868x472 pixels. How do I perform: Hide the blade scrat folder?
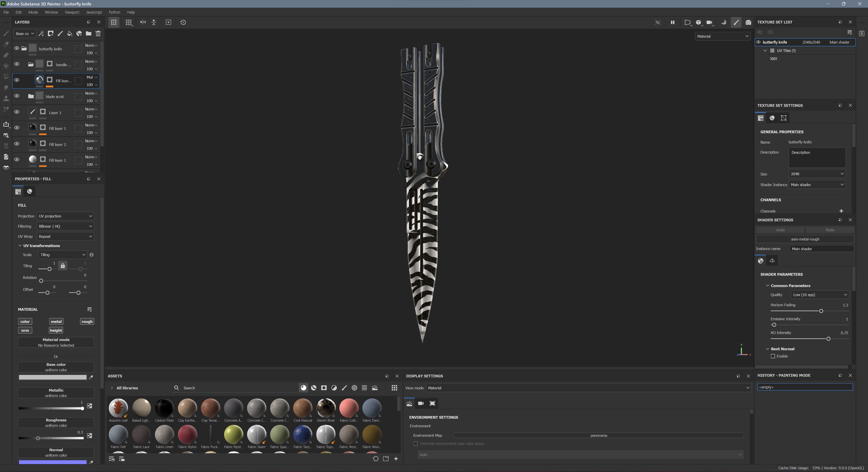(17, 96)
